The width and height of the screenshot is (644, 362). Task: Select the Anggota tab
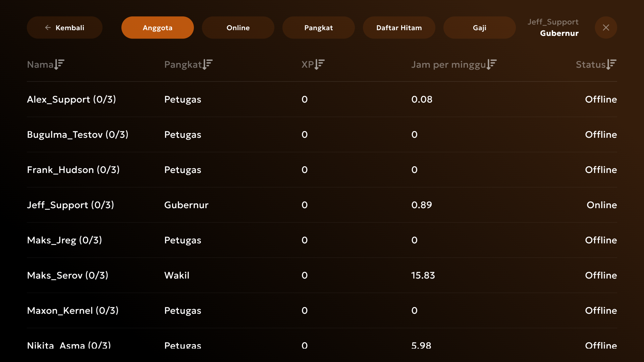tap(157, 27)
